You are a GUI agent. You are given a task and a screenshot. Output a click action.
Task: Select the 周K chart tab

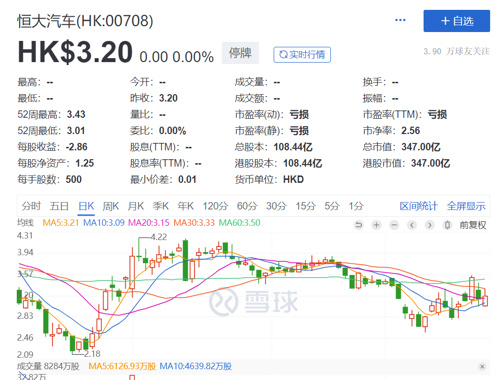[x=111, y=206]
